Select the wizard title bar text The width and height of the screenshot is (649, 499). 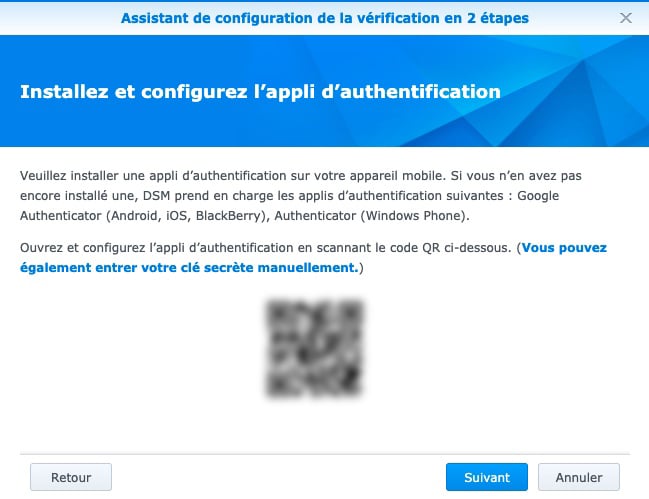click(x=324, y=18)
